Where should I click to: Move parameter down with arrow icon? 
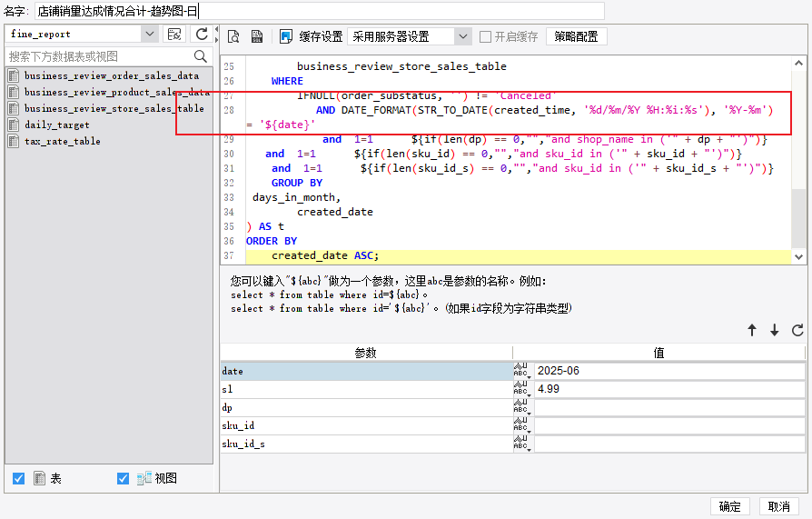(774, 330)
